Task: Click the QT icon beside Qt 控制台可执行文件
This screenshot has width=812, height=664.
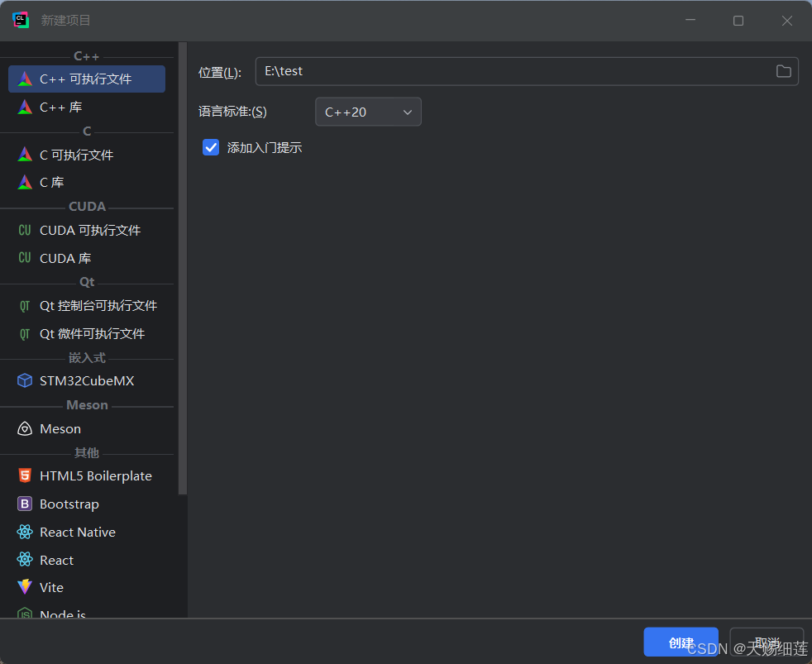Action: [x=25, y=306]
